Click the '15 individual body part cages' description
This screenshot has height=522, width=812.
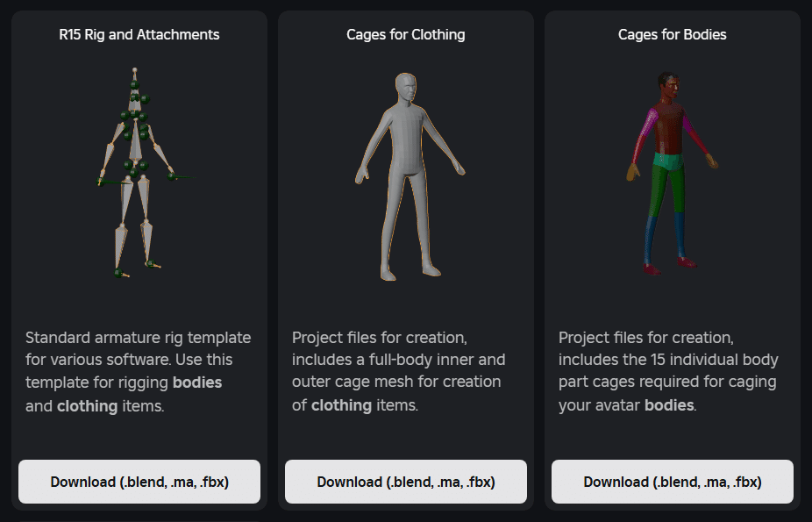668,371
